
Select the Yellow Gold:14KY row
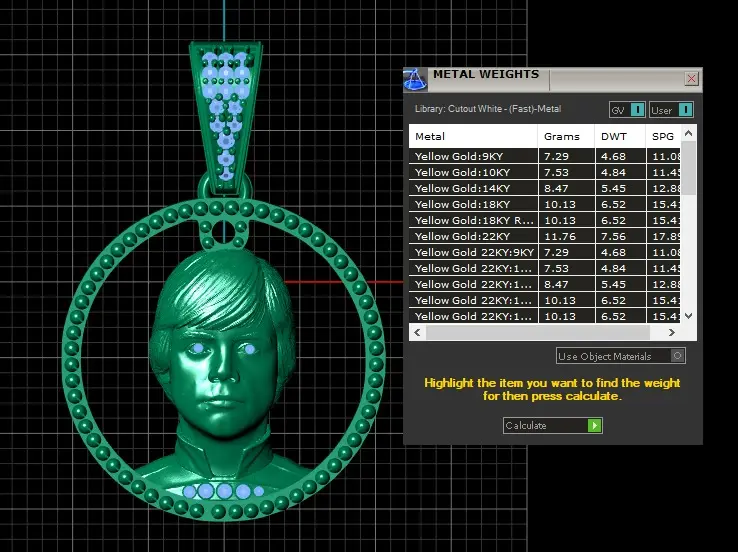click(545, 188)
